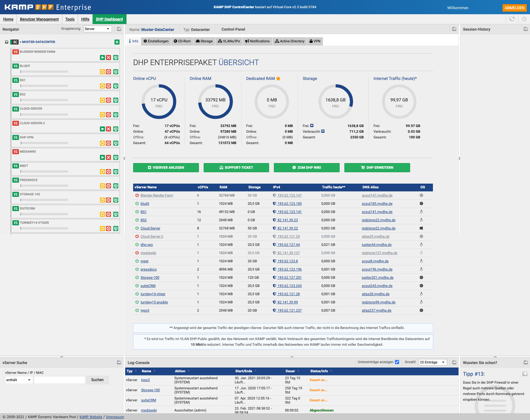Switch to VLANs/IPs tab
The height and width of the screenshot is (420, 530).
tap(229, 41)
